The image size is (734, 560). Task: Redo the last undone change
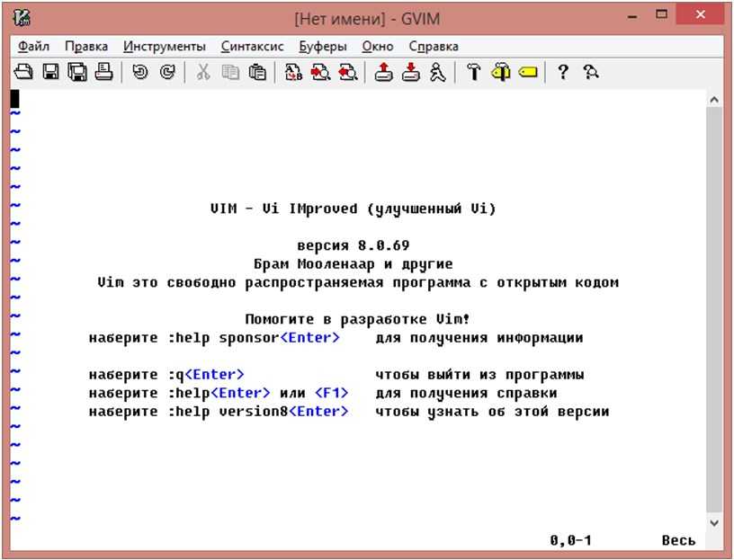pos(166,73)
